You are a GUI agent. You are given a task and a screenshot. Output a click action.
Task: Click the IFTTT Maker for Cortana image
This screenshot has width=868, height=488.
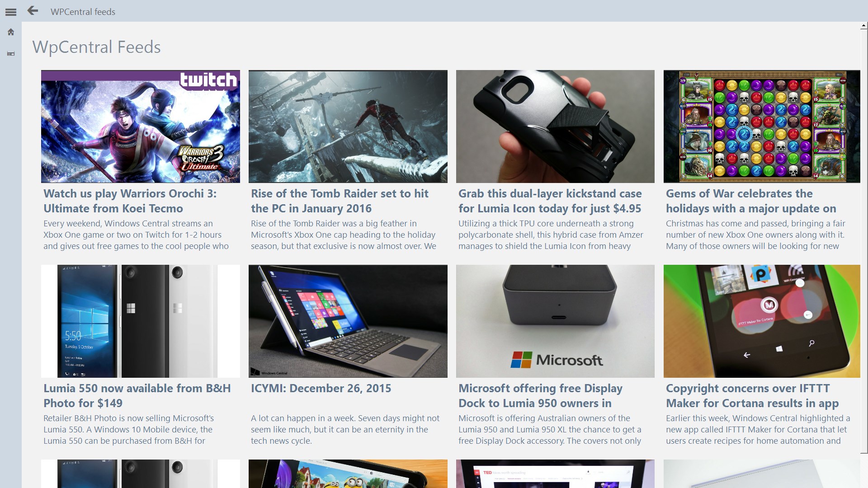click(x=762, y=321)
